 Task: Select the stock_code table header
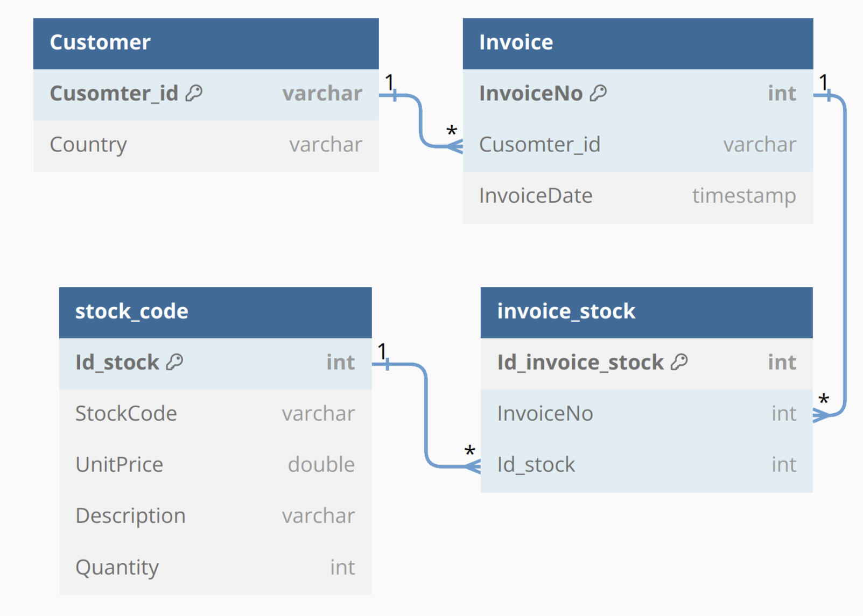[x=215, y=312]
